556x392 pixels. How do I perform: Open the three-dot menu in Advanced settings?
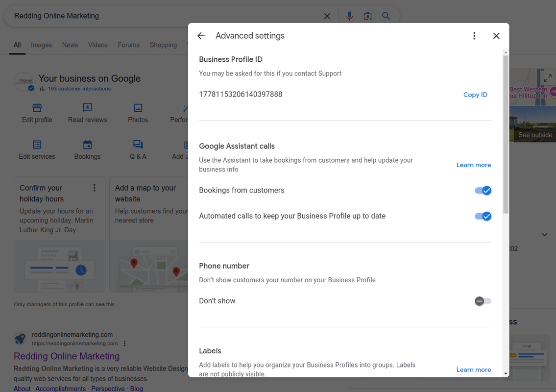click(x=474, y=36)
